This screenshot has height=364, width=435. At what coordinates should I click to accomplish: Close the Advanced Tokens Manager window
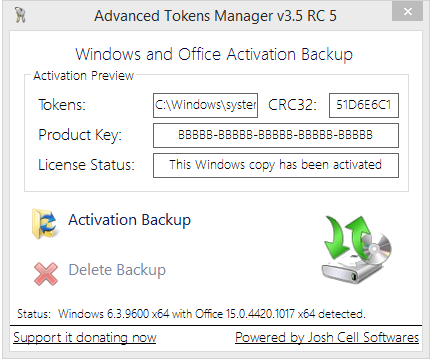(x=407, y=12)
